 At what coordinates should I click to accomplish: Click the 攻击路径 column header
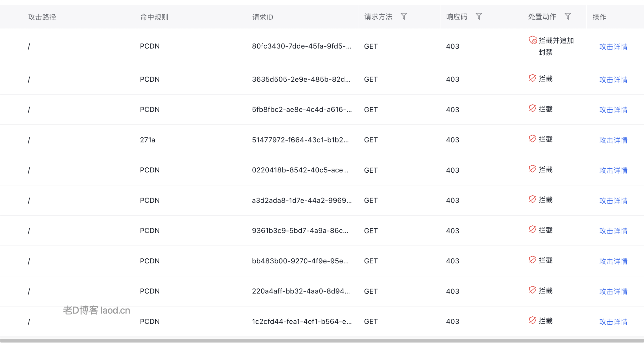pos(42,17)
